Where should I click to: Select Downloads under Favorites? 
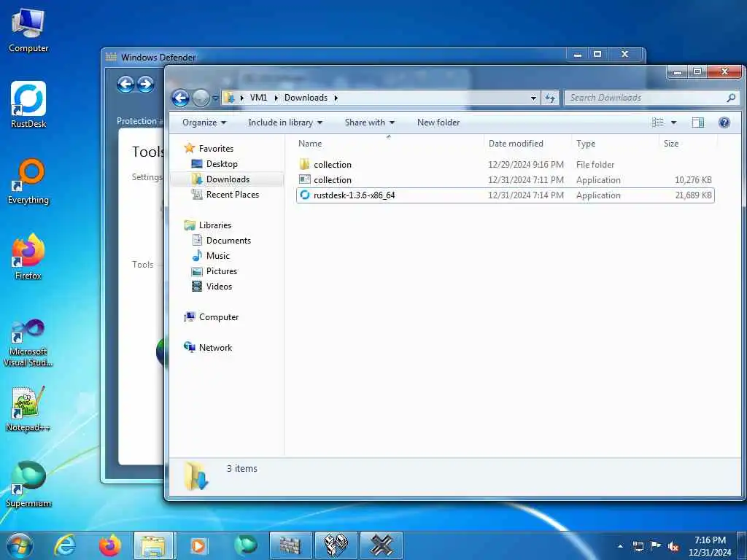[227, 179]
